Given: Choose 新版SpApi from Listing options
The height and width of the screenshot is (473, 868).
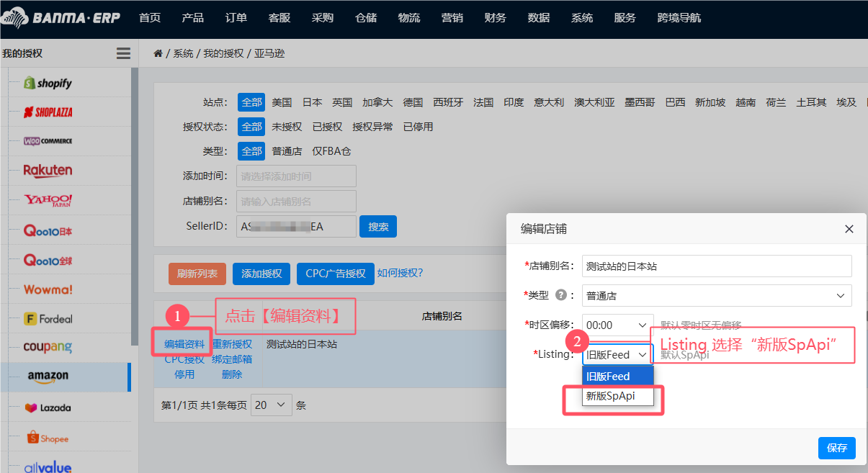Looking at the screenshot, I should (x=617, y=396).
